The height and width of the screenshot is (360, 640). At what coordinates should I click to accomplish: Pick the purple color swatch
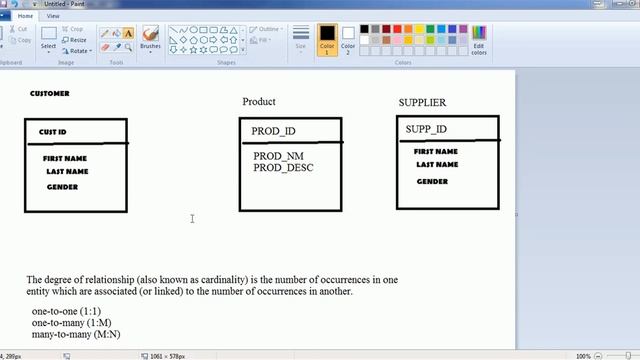point(463,29)
